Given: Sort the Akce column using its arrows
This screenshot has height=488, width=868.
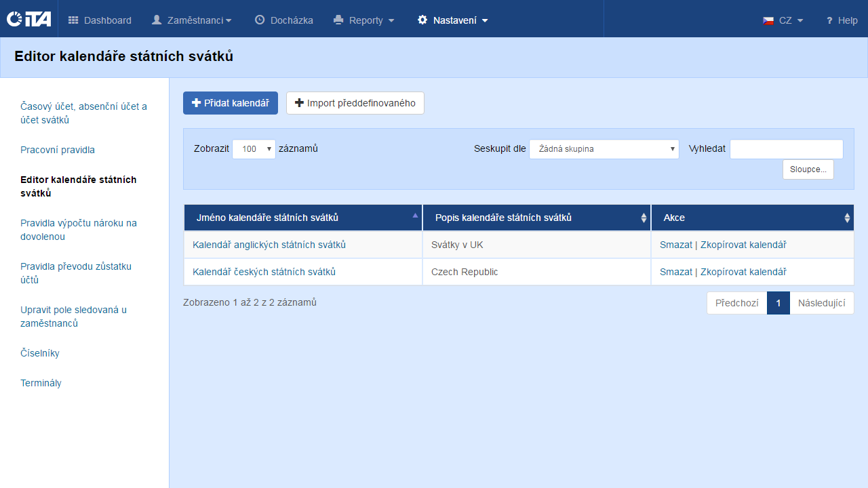Looking at the screenshot, I should coord(846,218).
